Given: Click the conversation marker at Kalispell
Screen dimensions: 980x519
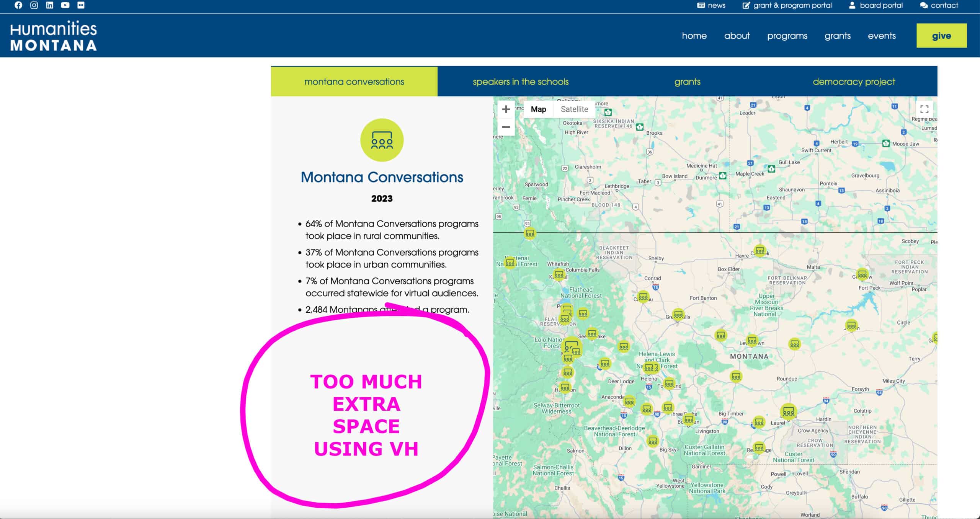Looking at the screenshot, I should point(559,275).
